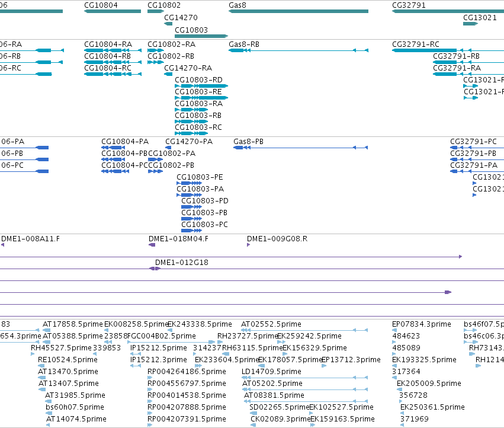The width and height of the screenshot is (504, 428).
Task: Click transcript CG32791-RA label
Action: [x=457, y=68]
